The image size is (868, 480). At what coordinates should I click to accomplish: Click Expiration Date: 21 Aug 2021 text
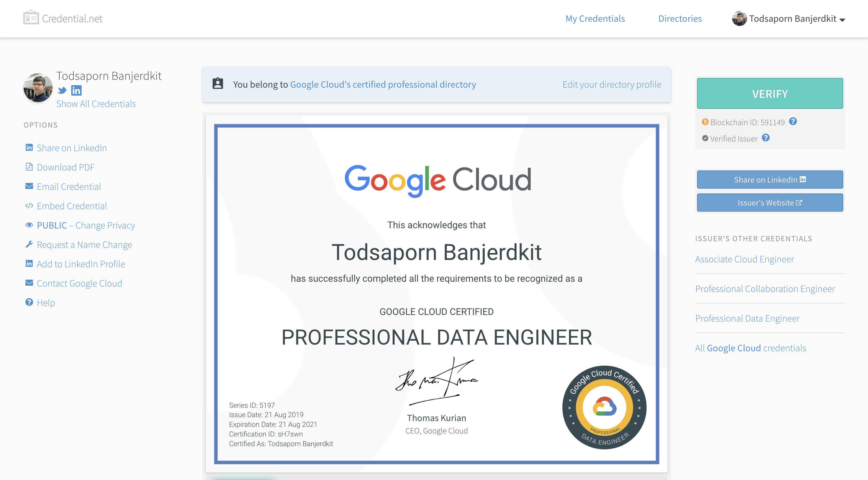coord(273,424)
